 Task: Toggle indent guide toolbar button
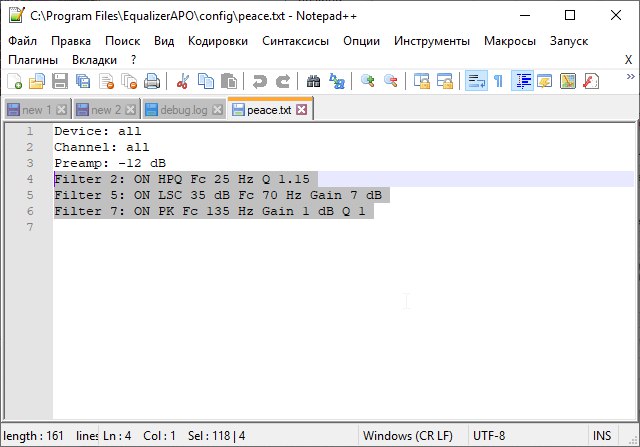click(x=522, y=81)
